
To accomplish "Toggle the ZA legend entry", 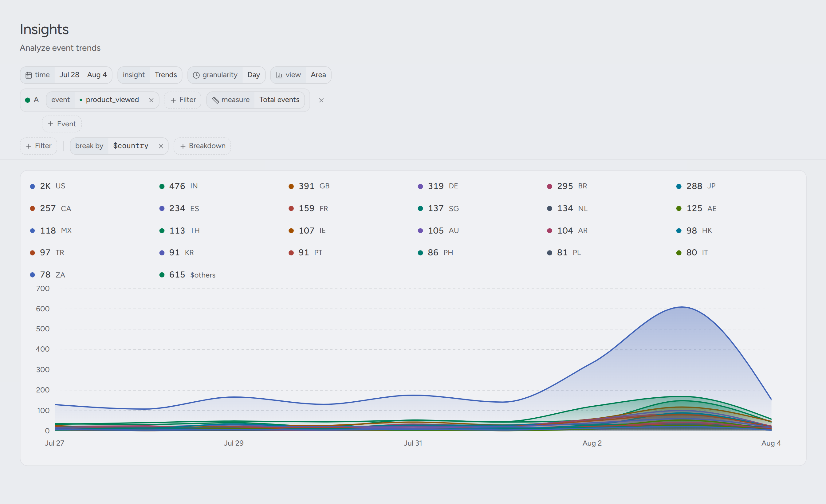I will pos(48,275).
